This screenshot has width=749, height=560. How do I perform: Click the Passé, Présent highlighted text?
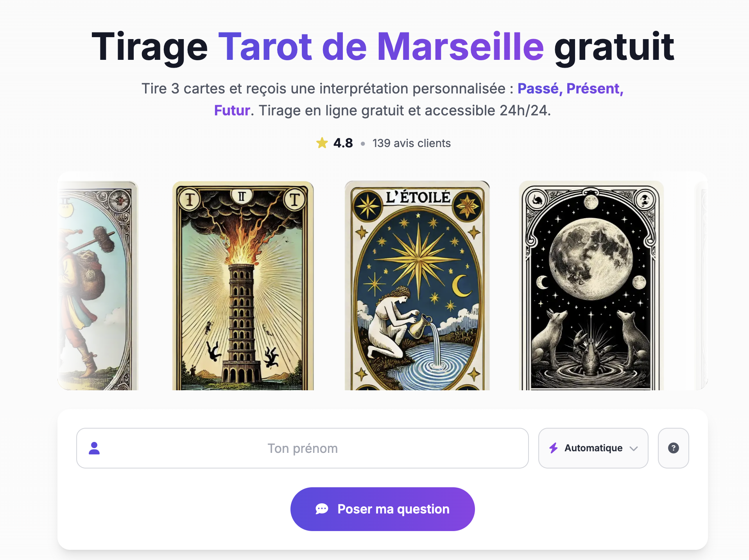point(570,89)
